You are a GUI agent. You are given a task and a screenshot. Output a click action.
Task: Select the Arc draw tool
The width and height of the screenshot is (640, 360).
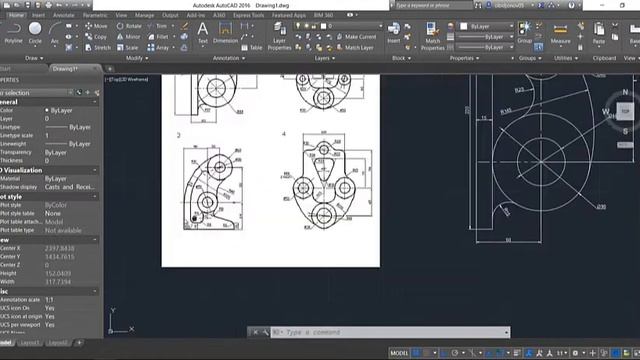pos(55,33)
